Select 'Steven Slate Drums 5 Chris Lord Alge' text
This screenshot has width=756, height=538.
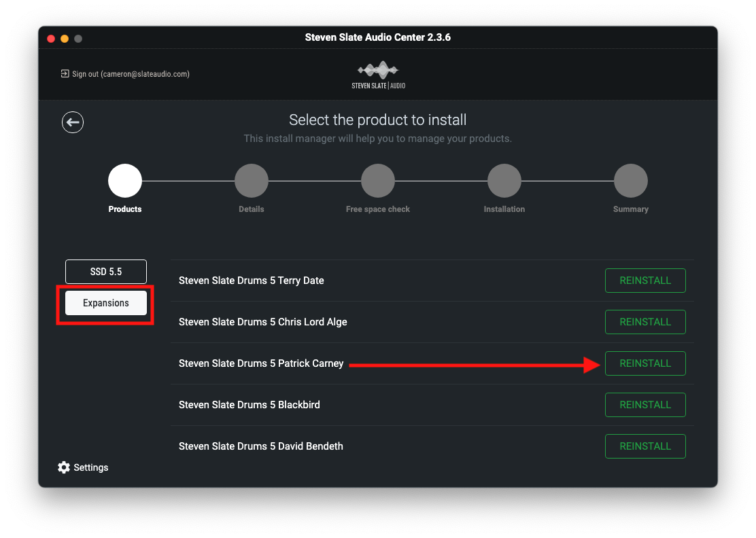(263, 322)
